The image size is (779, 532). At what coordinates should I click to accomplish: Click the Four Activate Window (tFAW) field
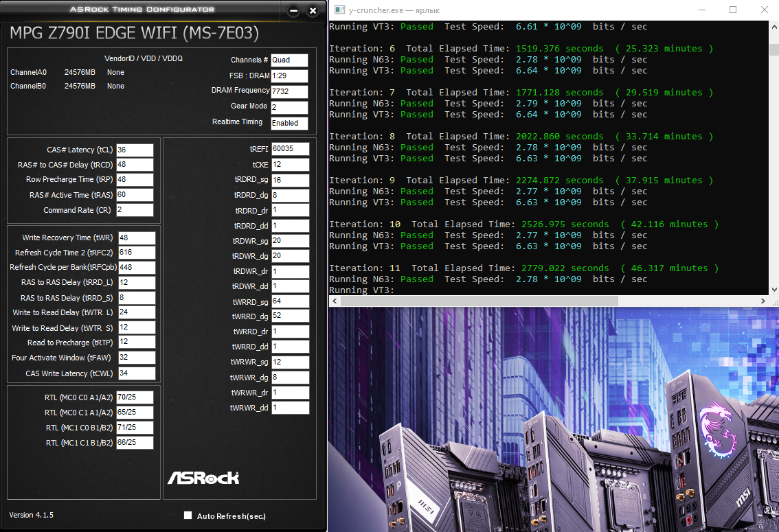[137, 358]
